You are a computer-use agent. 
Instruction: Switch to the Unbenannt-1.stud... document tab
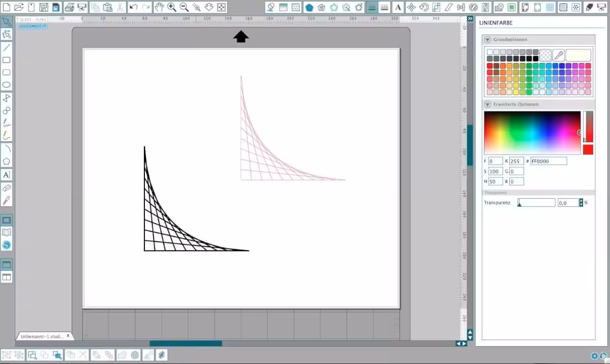pyautogui.click(x=43, y=337)
